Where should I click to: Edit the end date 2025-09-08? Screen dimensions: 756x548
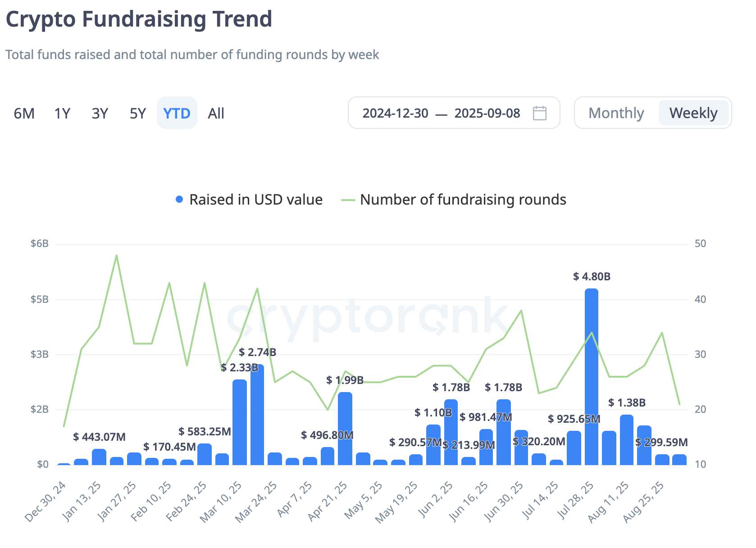click(x=487, y=113)
